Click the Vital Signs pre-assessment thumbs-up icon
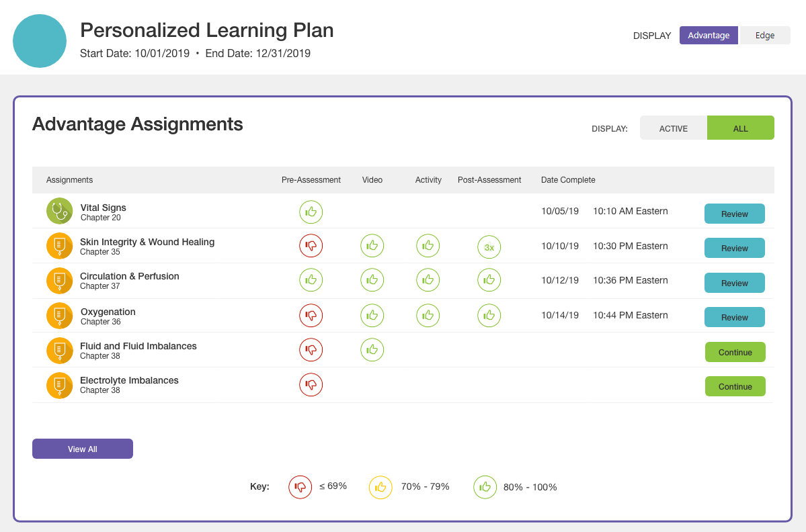The image size is (806, 532). pos(311,212)
